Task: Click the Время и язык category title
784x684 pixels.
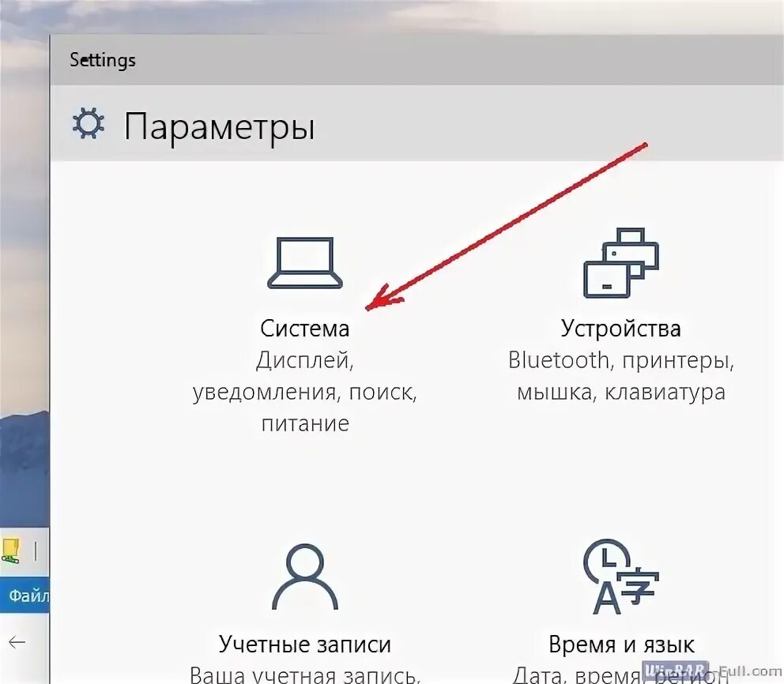Action: [x=621, y=645]
